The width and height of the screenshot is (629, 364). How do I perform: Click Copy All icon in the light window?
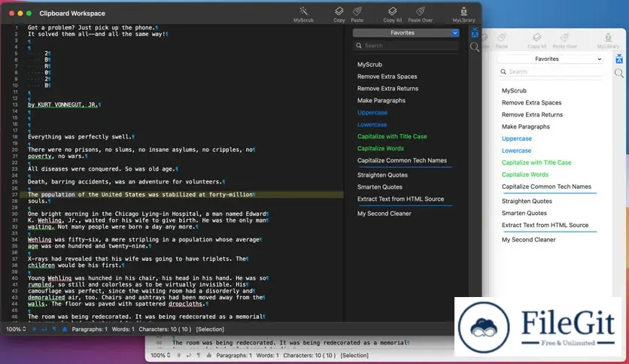536,38
